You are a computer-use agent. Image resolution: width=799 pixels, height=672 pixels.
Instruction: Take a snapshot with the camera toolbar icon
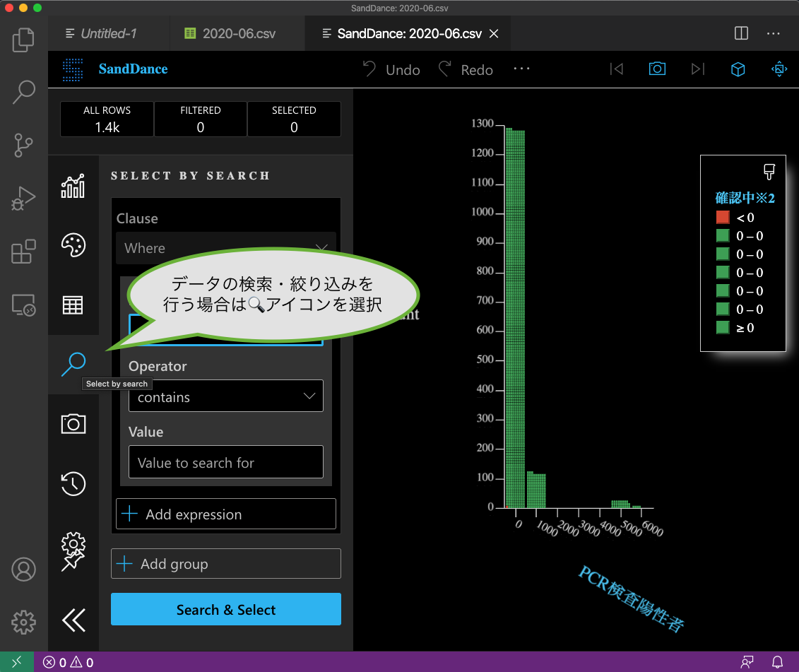pos(657,69)
